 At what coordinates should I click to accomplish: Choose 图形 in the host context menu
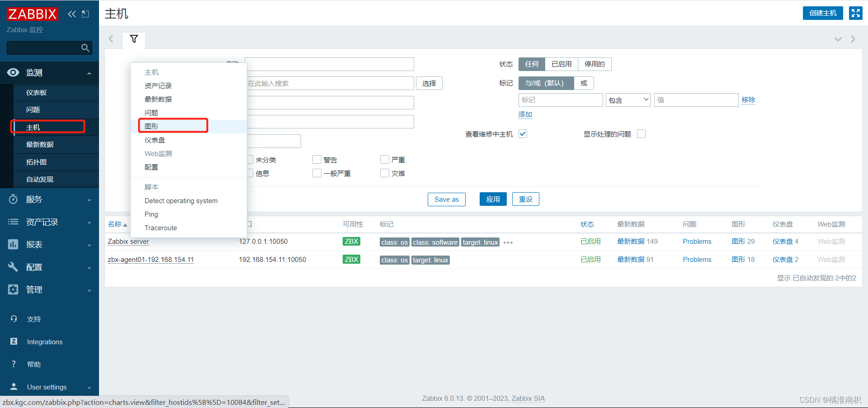[x=189, y=126]
